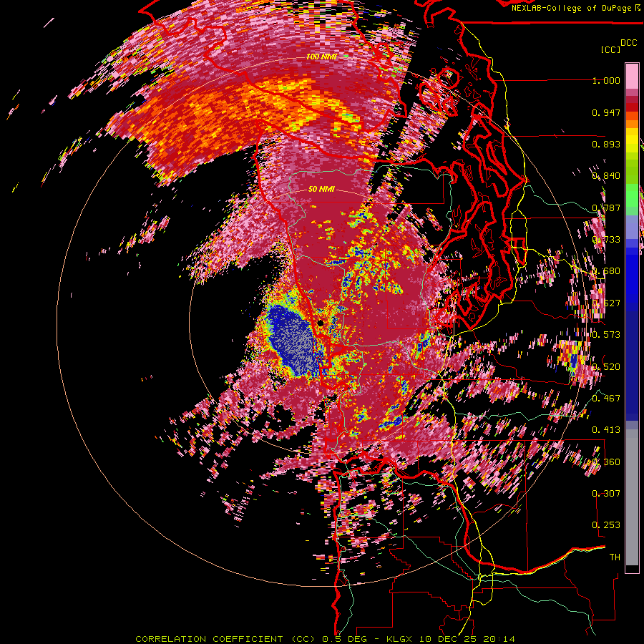
Task: Select the 0.520 legend value
Action: click(606, 367)
